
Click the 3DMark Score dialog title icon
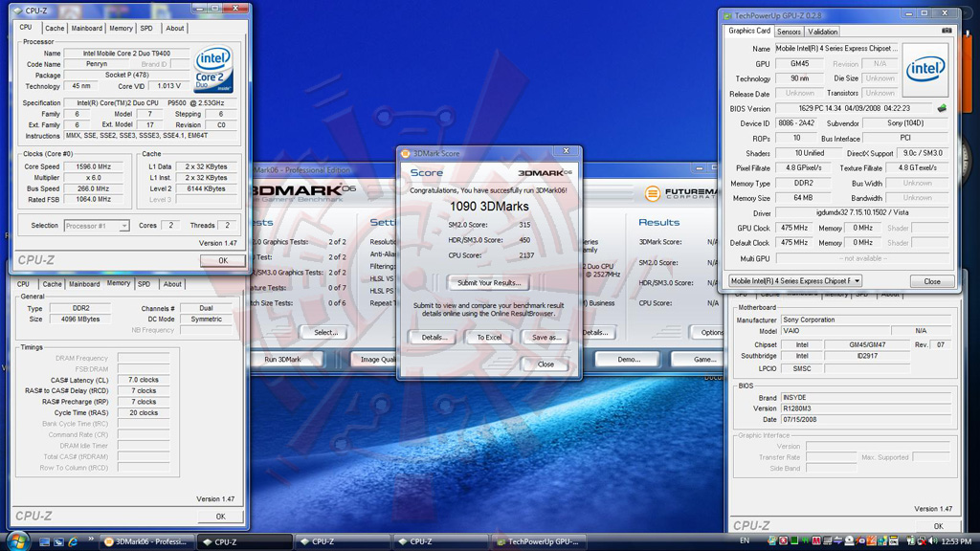click(405, 153)
